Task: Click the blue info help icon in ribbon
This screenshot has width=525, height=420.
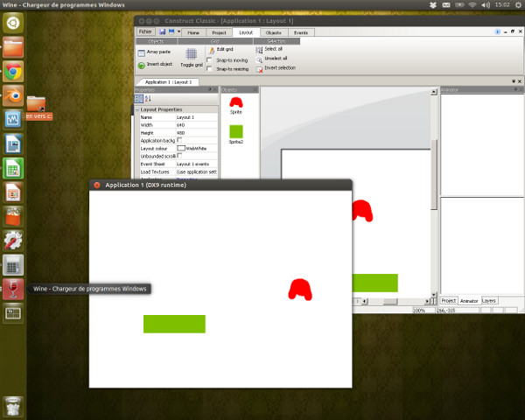Action: click(x=497, y=31)
